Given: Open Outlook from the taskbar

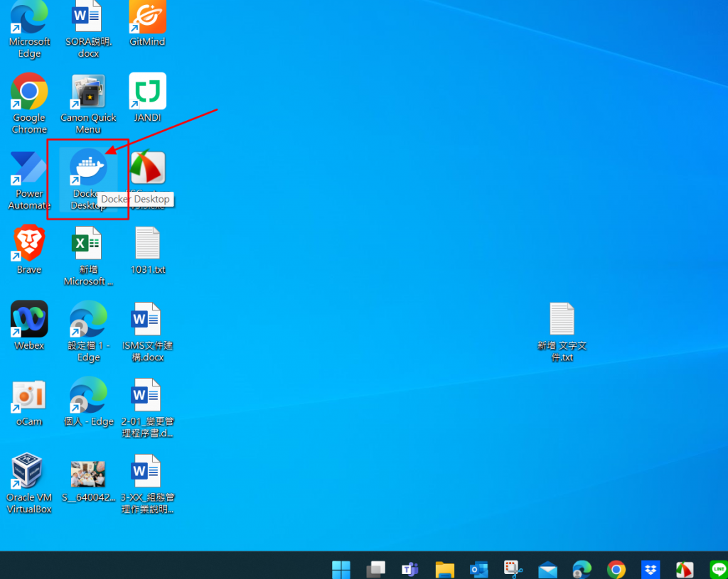Looking at the screenshot, I should [478, 570].
